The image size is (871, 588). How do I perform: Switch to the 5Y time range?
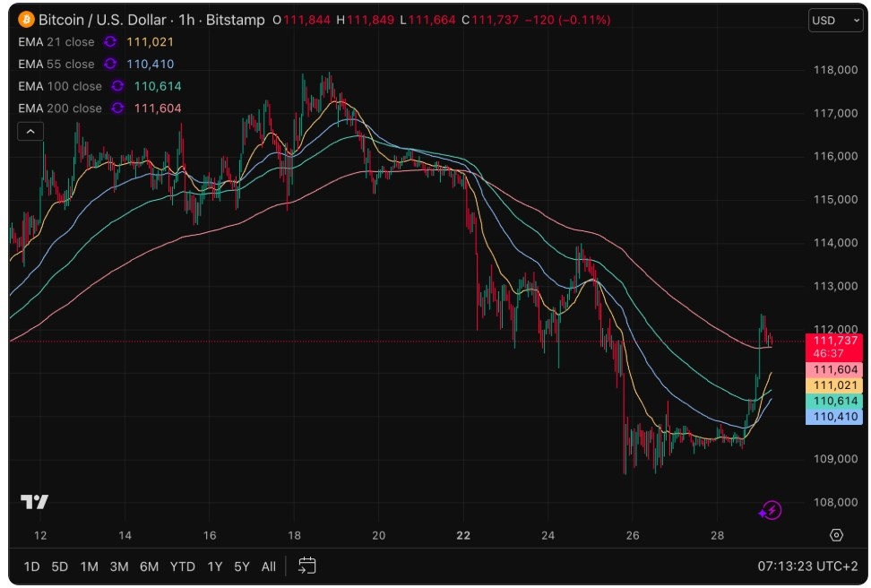[242, 566]
